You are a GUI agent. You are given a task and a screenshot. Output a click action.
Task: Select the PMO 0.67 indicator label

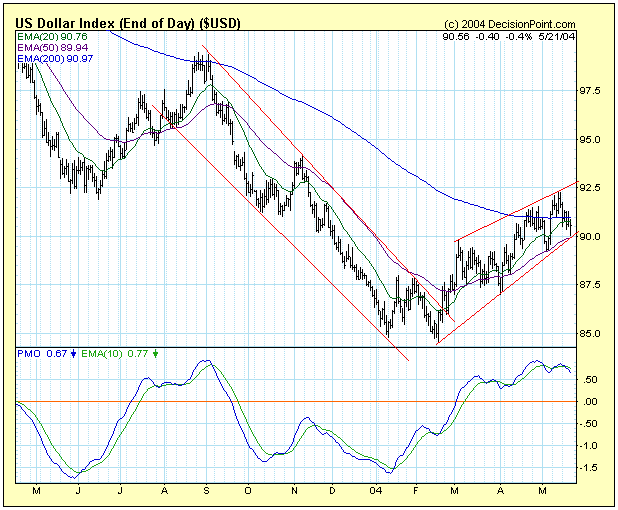pyautogui.click(x=42, y=353)
